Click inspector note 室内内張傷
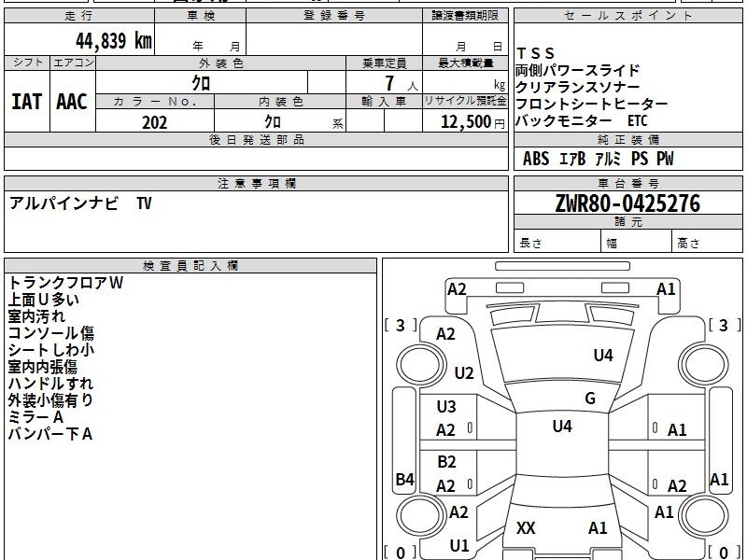The height and width of the screenshot is (560, 747). (42, 367)
